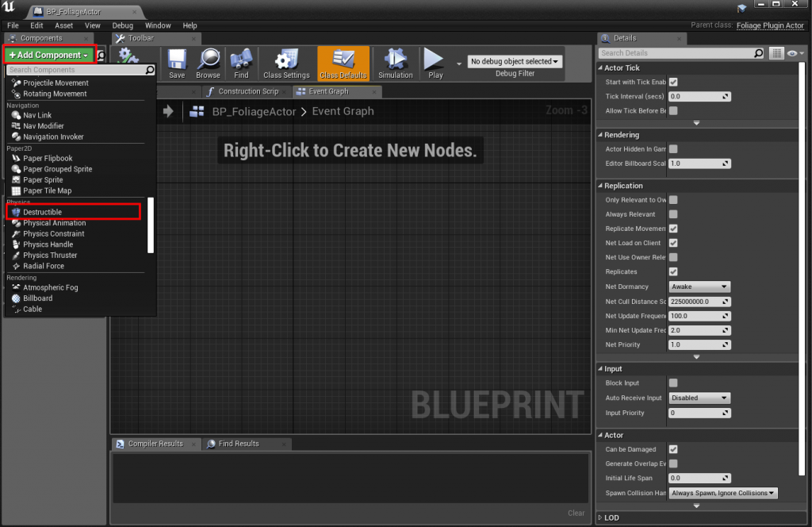Toggle the Replicates checkbox
This screenshot has width=812, height=527.
673,271
